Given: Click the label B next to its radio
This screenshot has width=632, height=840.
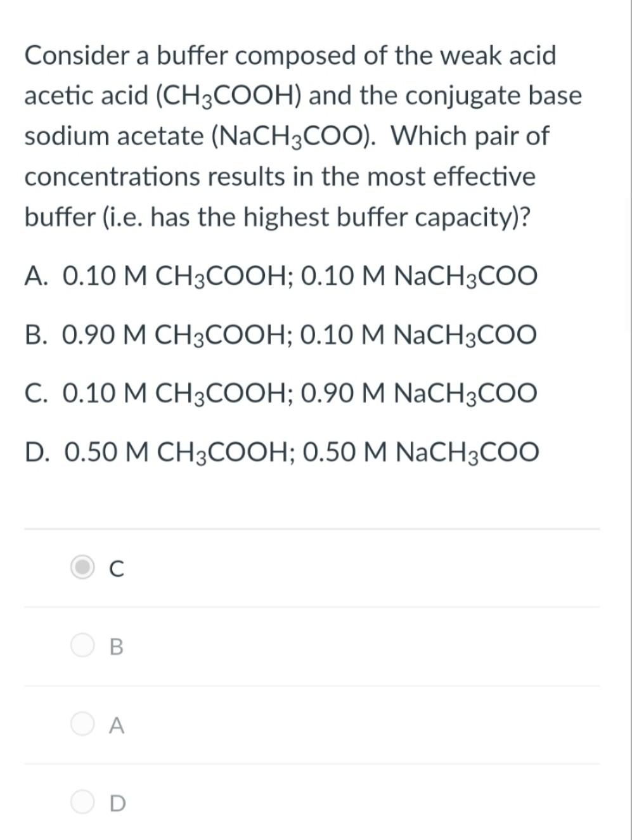Looking at the screenshot, I should click(115, 647).
